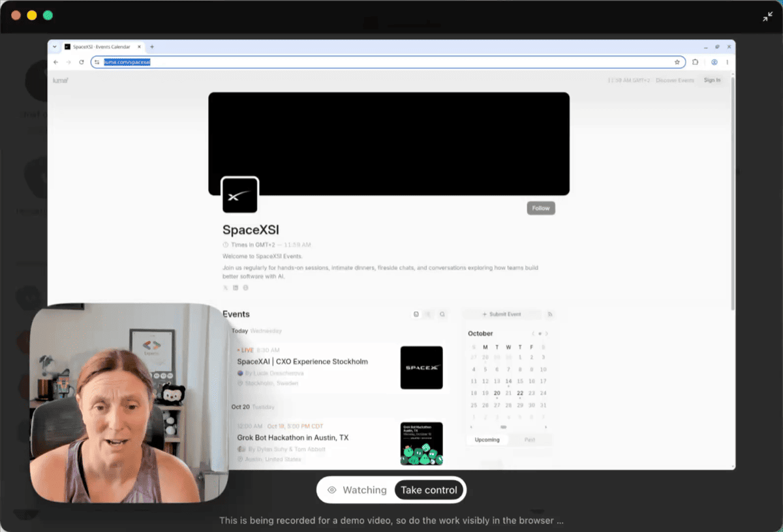Open SpaceXAI CXO Experience Stockholm event

click(302, 362)
